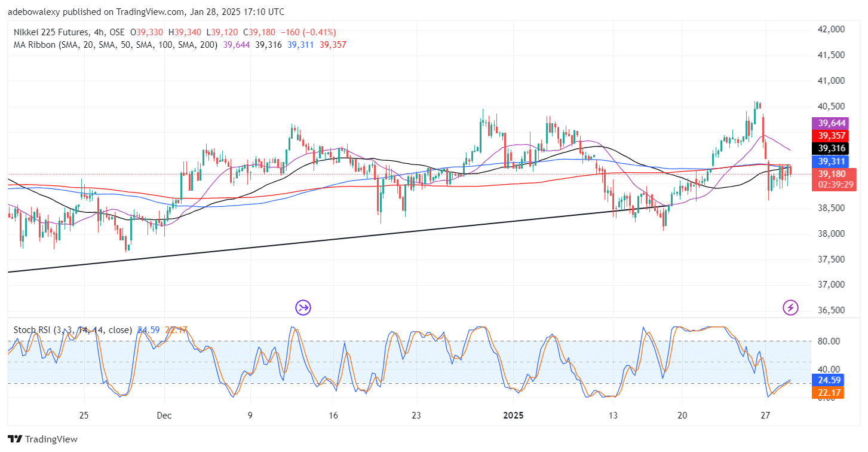
Task: Click the current price 39,180 label
Action: pos(832,174)
